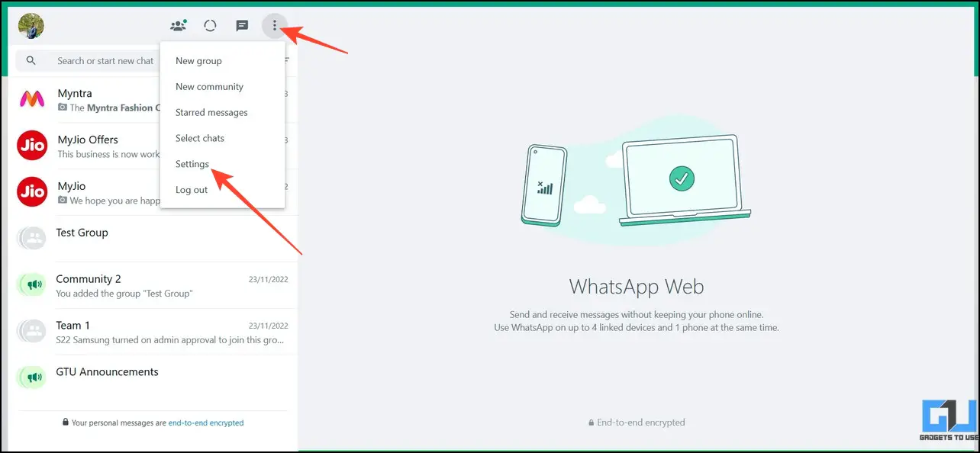Open the Test Group chat

(x=150, y=239)
